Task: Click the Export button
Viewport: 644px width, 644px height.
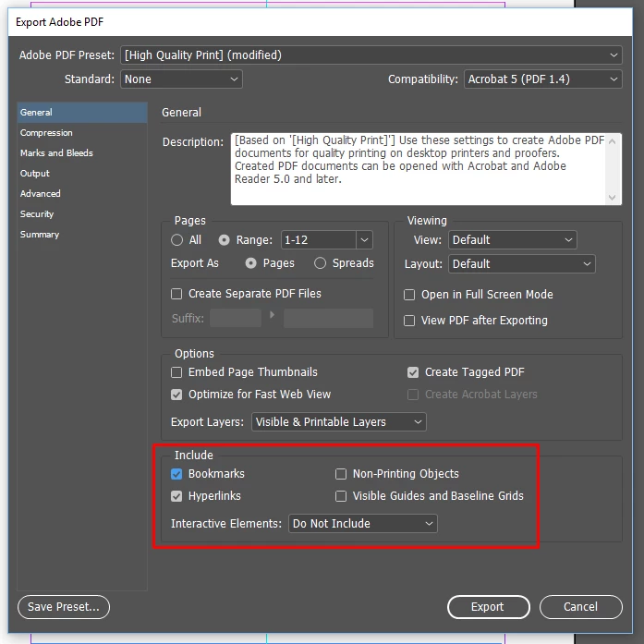Action: click(489, 607)
